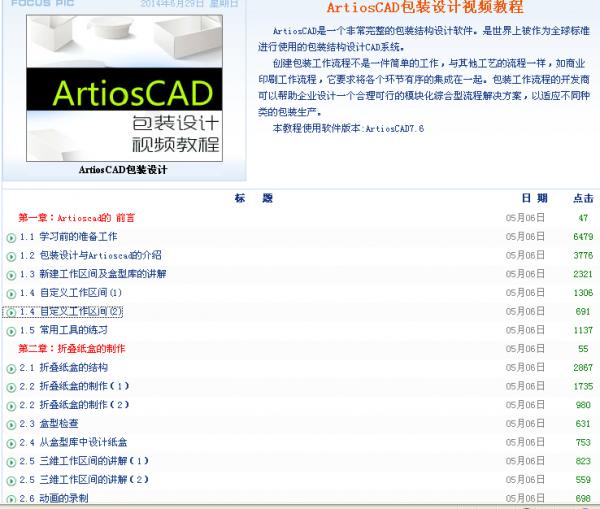The image size is (600, 509).
Task: Click hit count 2321 for lesson 1.3
Action: point(583,274)
